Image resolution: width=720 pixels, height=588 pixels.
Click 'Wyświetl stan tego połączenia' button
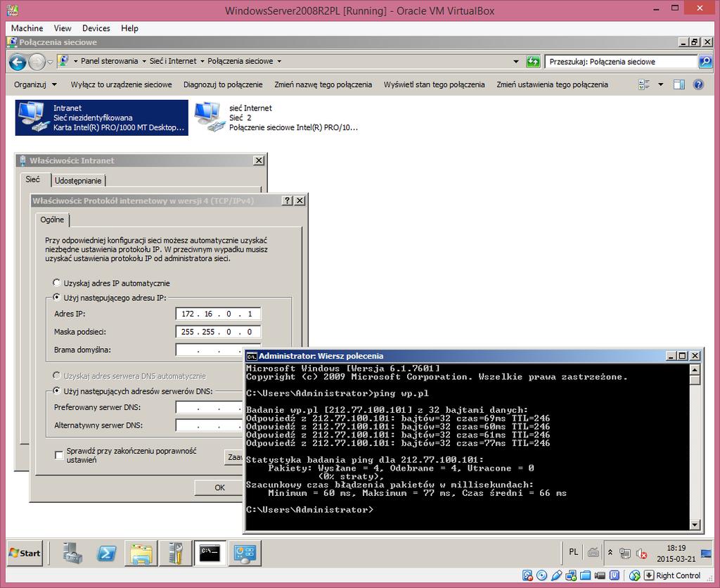click(x=435, y=84)
